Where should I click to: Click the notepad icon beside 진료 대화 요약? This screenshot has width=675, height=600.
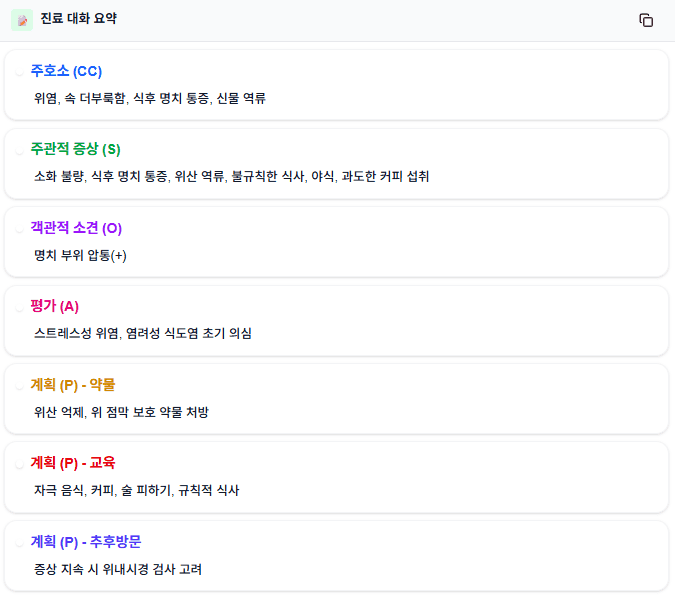click(x=22, y=20)
